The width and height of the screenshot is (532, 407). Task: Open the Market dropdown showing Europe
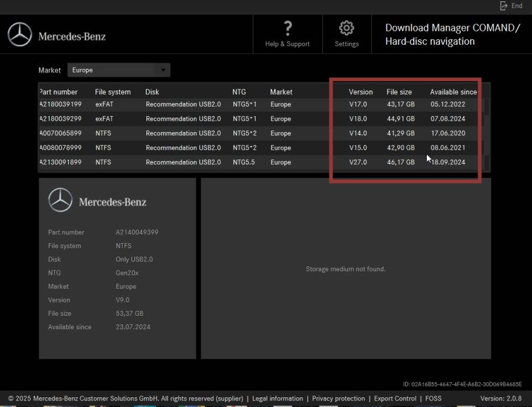click(118, 70)
